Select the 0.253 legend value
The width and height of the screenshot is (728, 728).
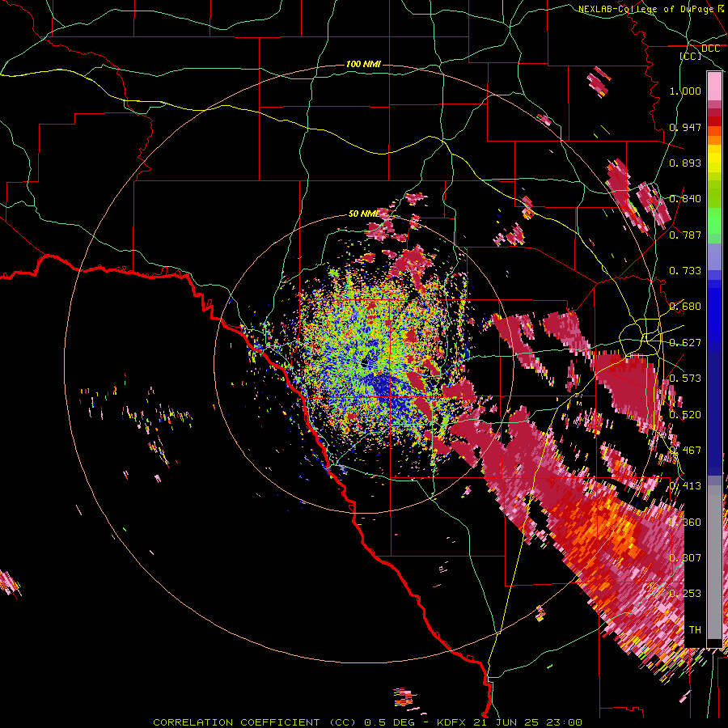[685, 594]
